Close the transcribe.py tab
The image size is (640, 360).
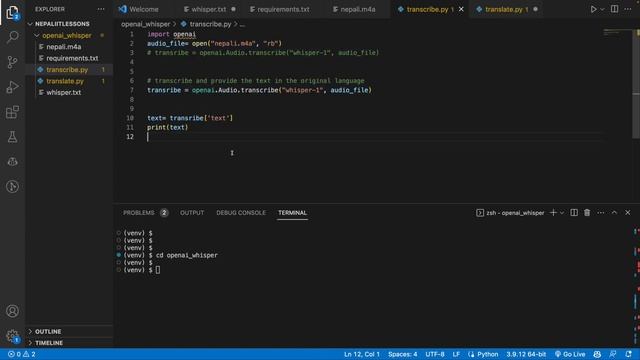(x=461, y=9)
